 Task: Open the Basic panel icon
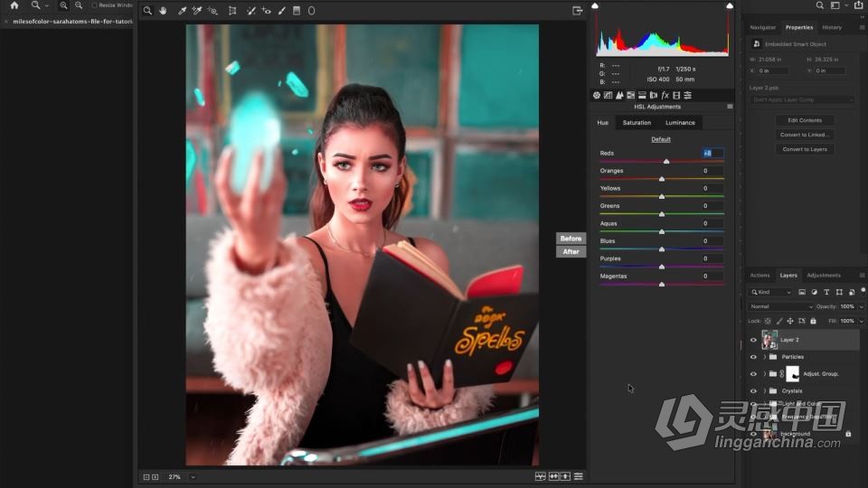pos(596,95)
